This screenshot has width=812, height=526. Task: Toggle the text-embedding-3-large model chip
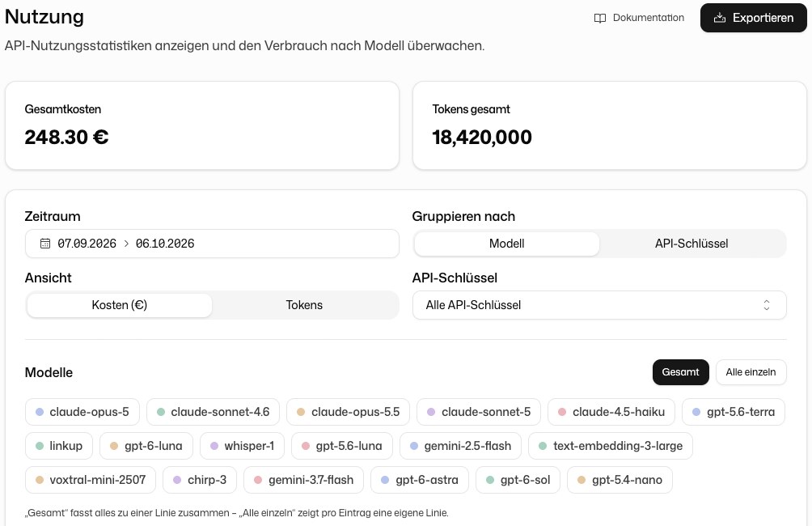[611, 446]
